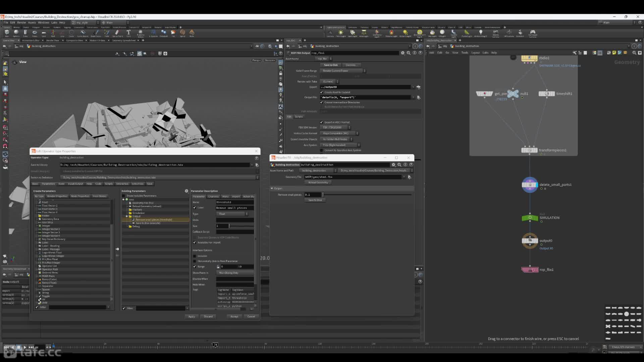Viewport: 644px width, 362px height.
Task: Click the Controls... button
Action: (x=351, y=65)
